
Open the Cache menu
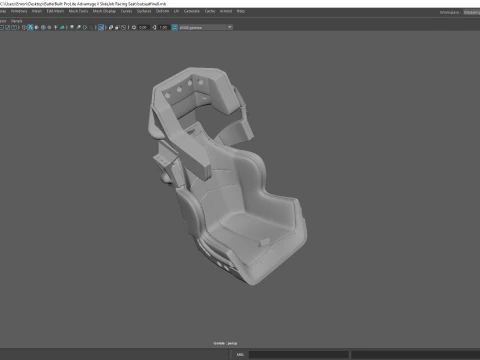tap(210, 11)
